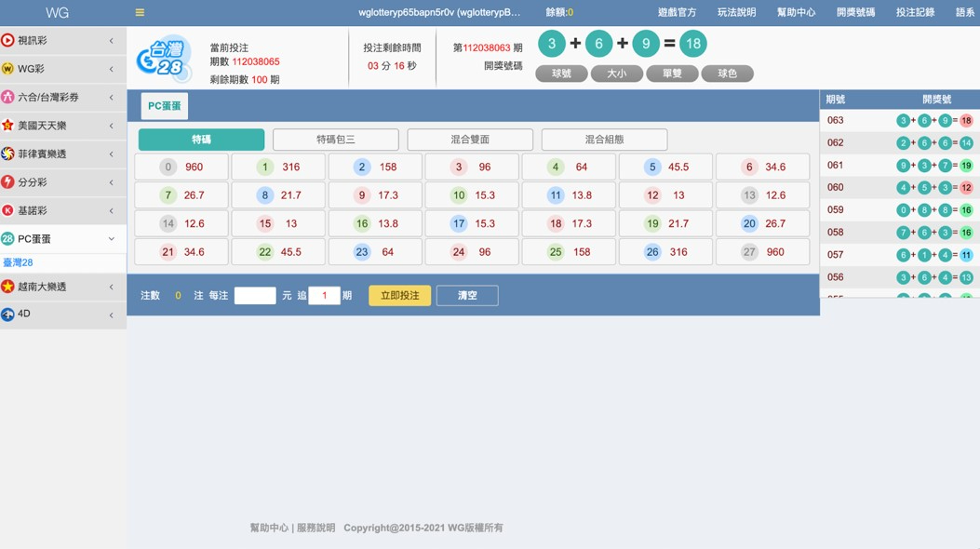The height and width of the screenshot is (549, 980).
Task: Click the 基諾彩 sidebar icon
Action: coord(8,211)
